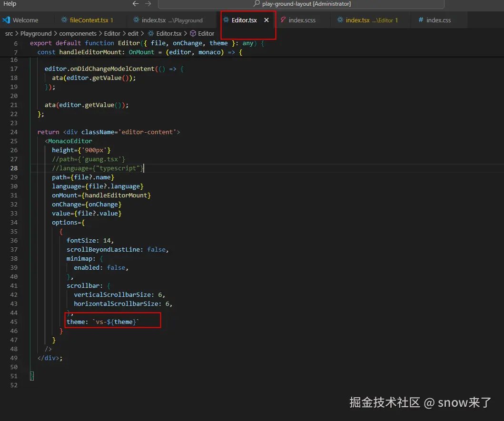
Task: Click the React icon in the breadcrumb
Action: point(150,33)
